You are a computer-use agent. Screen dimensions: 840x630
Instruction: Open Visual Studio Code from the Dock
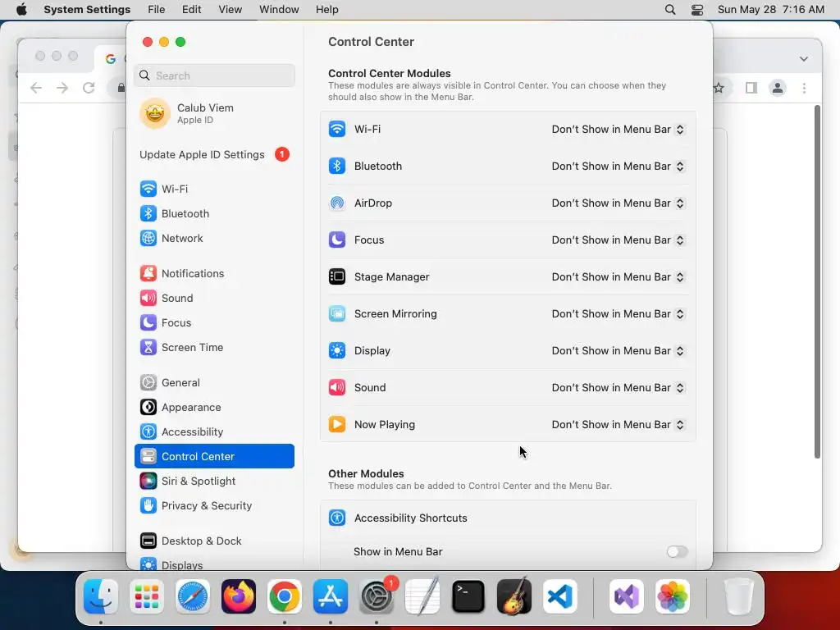tap(560, 596)
